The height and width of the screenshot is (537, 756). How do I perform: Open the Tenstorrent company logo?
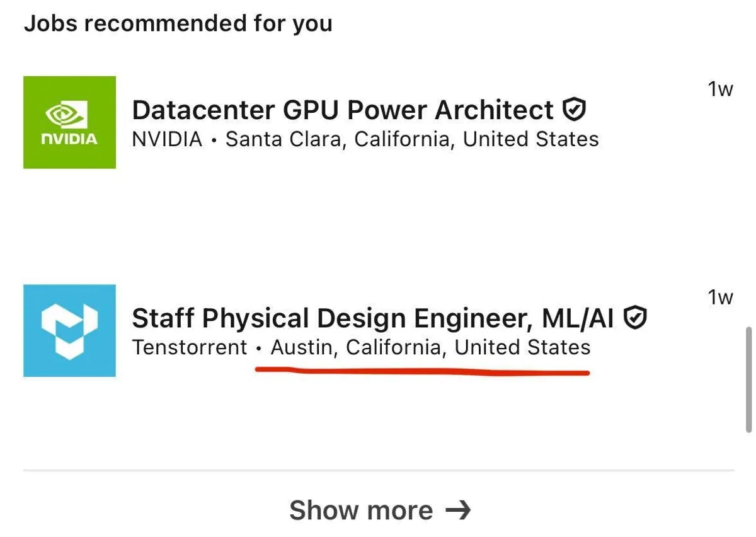[69, 330]
